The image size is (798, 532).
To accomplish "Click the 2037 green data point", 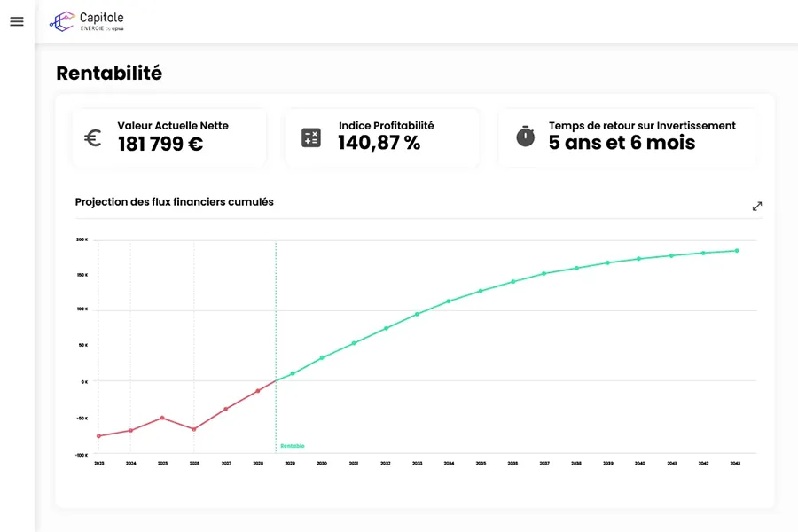I will point(544,273).
